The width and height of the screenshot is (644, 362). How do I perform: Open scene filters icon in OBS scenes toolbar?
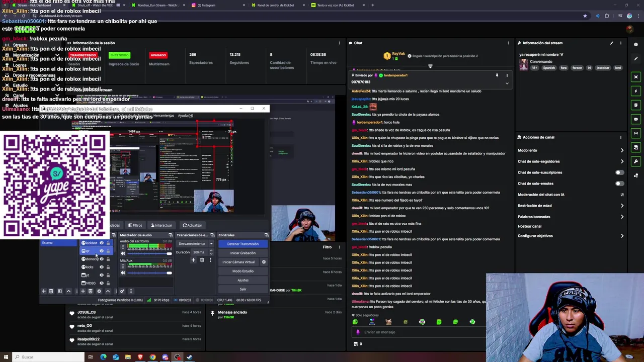[60, 291]
